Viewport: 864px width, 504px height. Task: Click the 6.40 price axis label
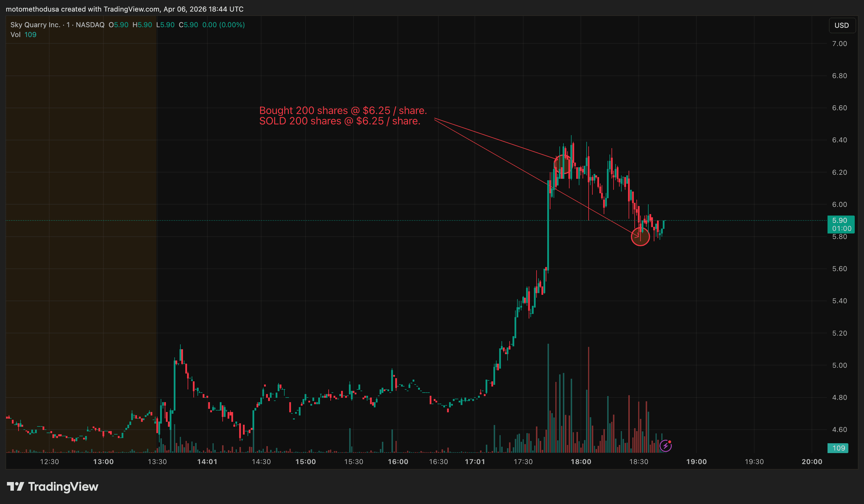click(x=839, y=140)
